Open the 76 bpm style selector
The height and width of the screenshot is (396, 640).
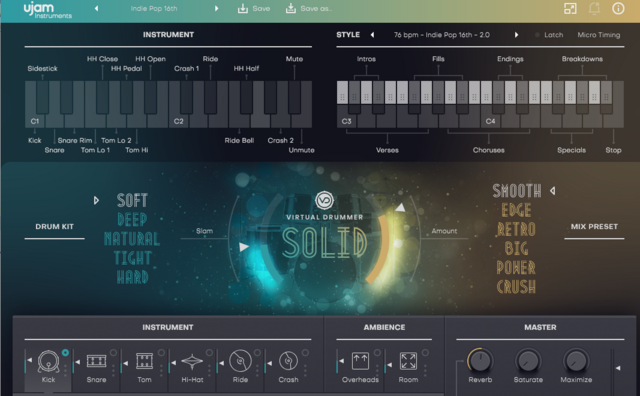point(442,35)
